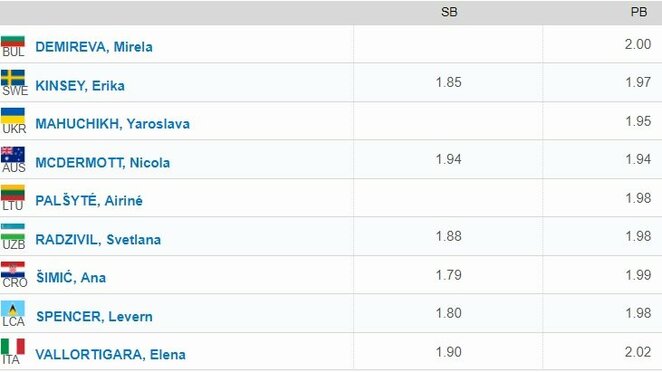
Task: Open VALLORTIGARA, Elena profile link
Action: [x=110, y=354]
